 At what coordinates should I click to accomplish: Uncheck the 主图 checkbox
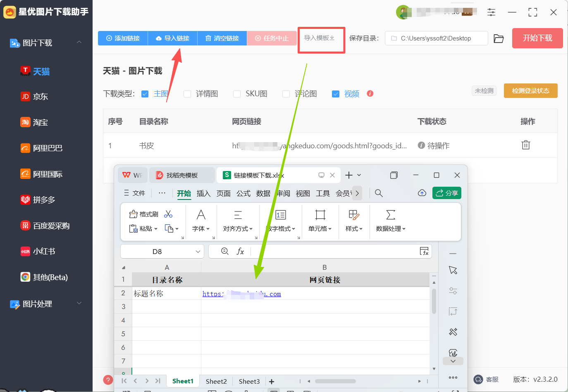145,94
